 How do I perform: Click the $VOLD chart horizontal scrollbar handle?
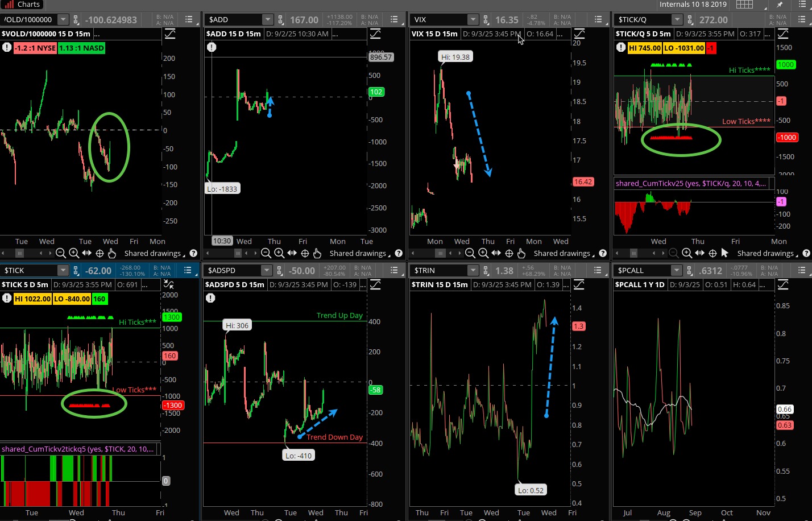[20, 253]
